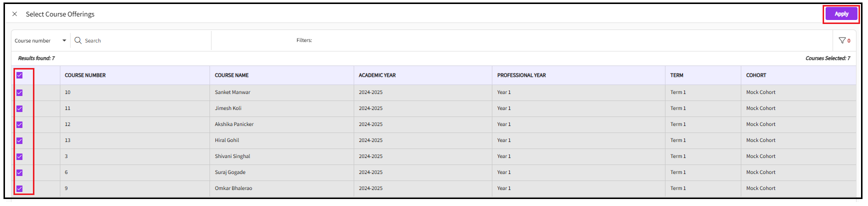Click the Cohort column header
Screen dimensions: 868x206
coord(756,75)
